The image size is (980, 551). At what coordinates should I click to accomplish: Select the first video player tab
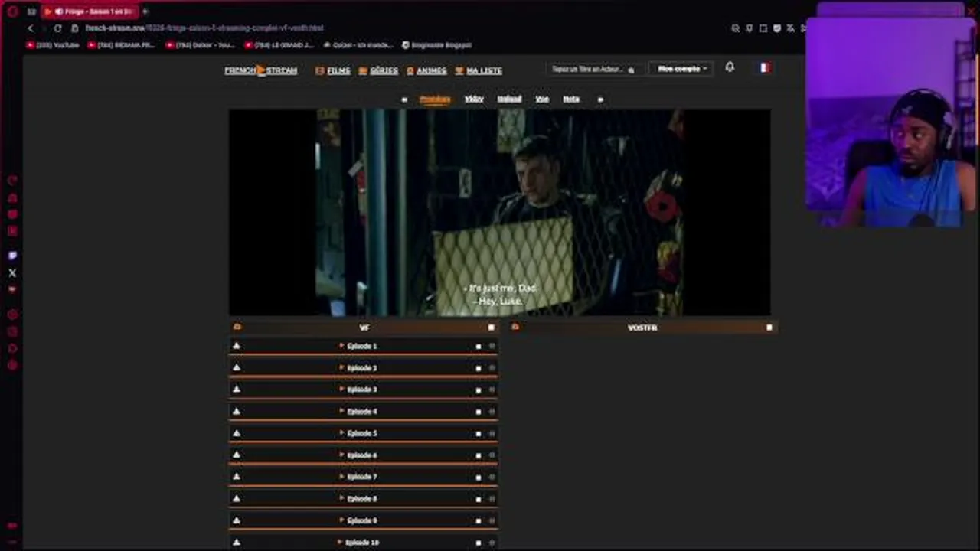(435, 99)
